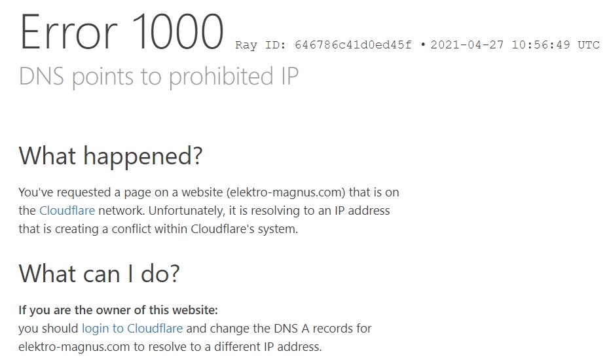609x364 pixels.
Task: Click the bold website owner line
Action: point(118,310)
